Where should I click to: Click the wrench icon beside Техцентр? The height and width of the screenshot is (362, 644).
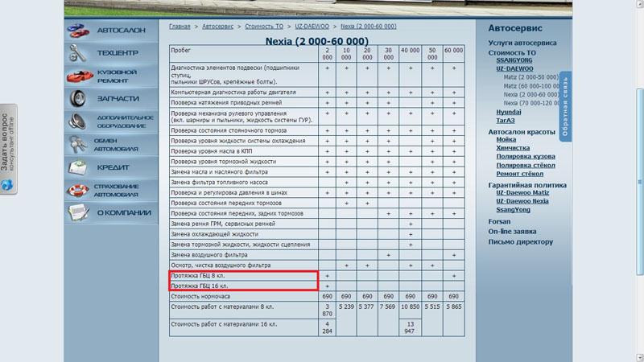tap(80, 54)
